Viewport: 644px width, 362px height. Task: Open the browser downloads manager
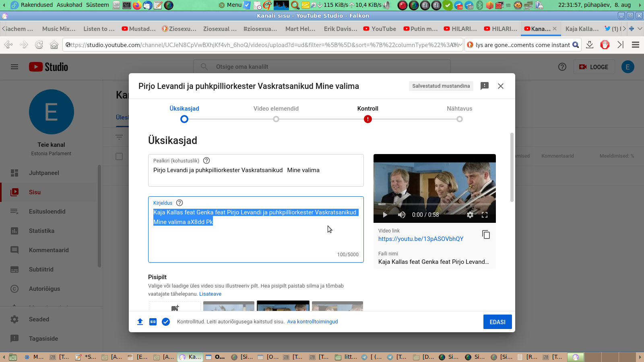[x=590, y=45]
